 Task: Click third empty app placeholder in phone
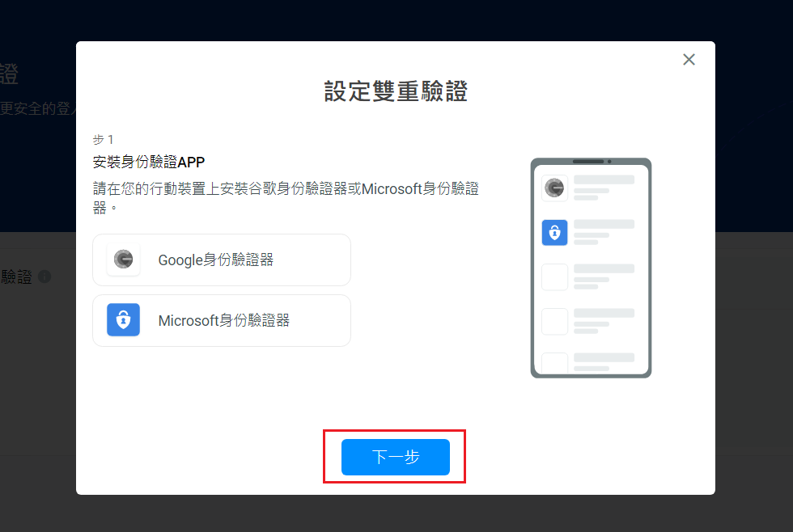coord(555,277)
